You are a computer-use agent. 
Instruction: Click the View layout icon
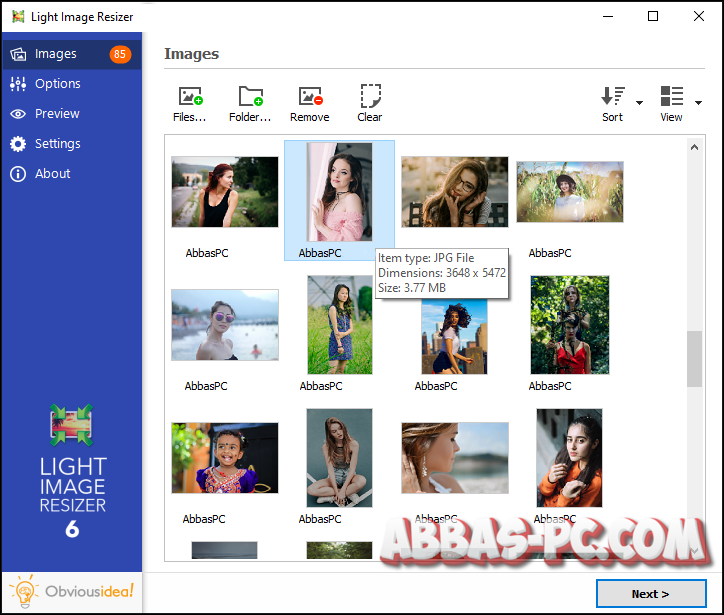[x=671, y=97]
